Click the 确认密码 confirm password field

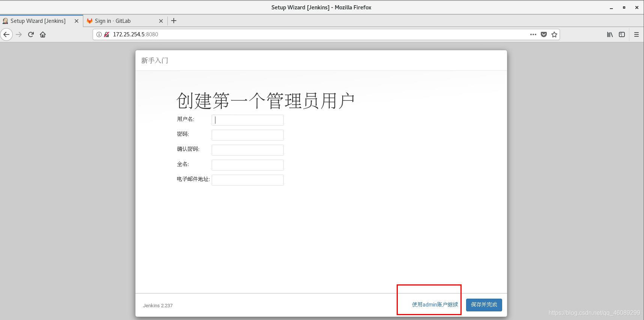click(248, 150)
